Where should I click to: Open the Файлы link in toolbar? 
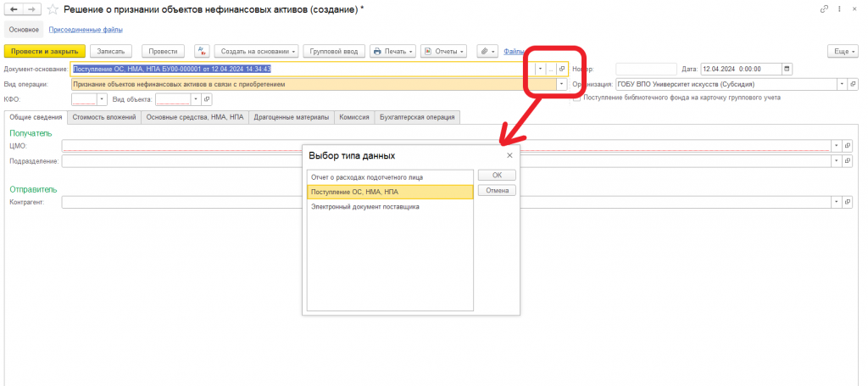coord(515,51)
